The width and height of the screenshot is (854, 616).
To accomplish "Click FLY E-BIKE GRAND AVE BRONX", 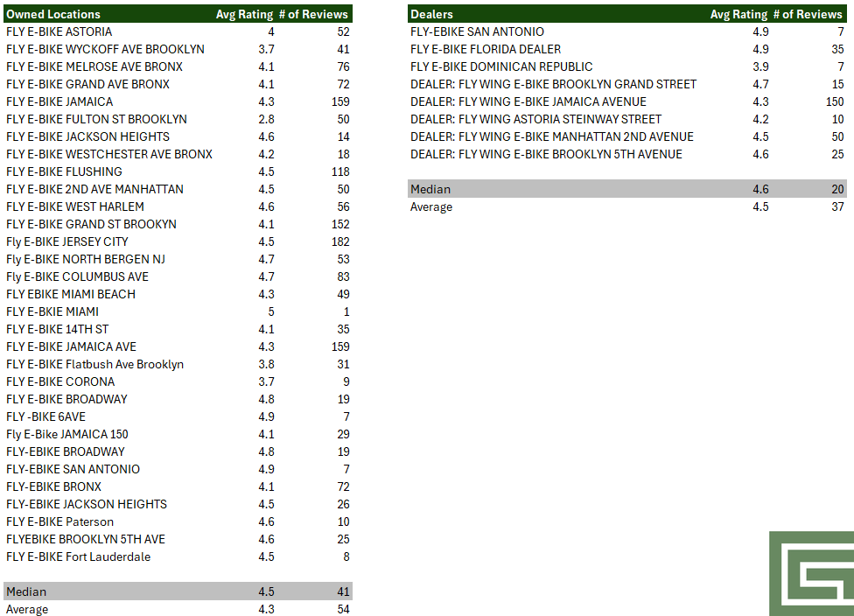I will click(x=87, y=84).
